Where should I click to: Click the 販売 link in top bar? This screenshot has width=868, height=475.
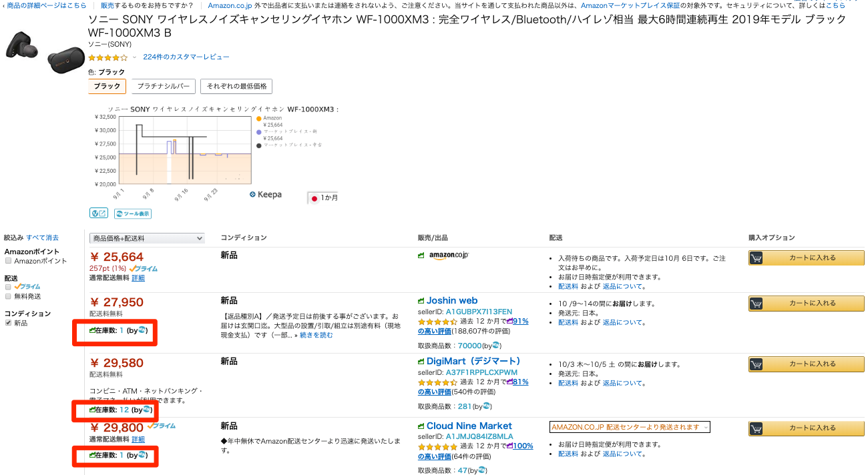point(107,5)
